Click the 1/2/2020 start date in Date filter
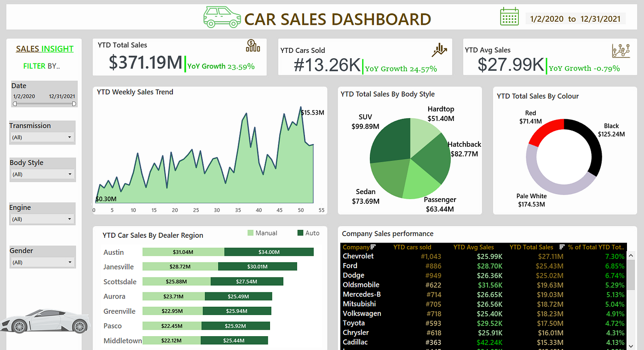Screen dimensions: 644x350 (x=24, y=96)
